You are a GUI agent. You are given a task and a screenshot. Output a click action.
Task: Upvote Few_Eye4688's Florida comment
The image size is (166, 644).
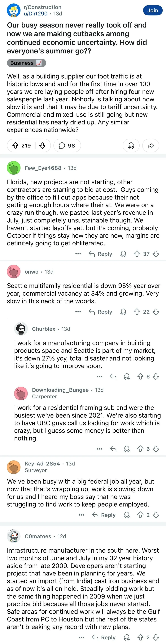coord(137,254)
